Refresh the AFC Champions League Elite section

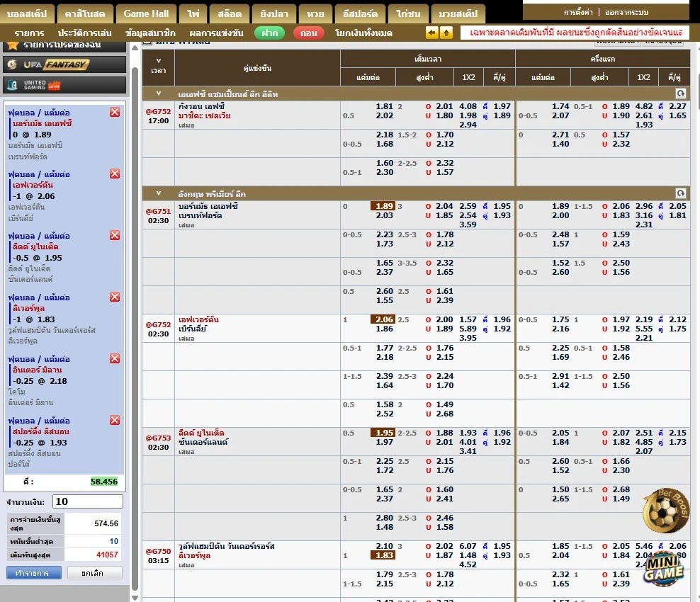coord(680,93)
